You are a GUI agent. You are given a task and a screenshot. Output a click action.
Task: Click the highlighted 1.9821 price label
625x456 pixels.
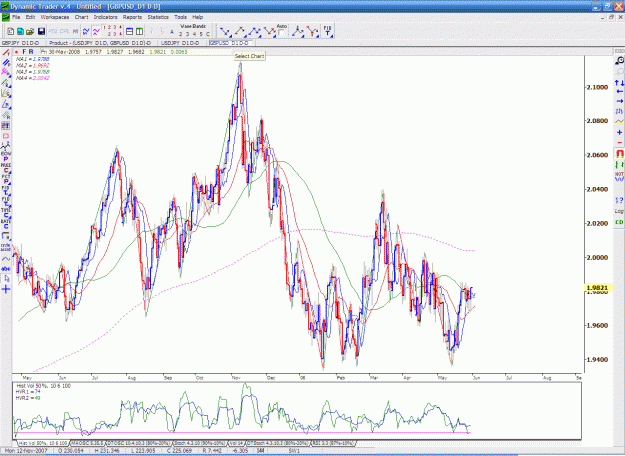click(x=596, y=287)
